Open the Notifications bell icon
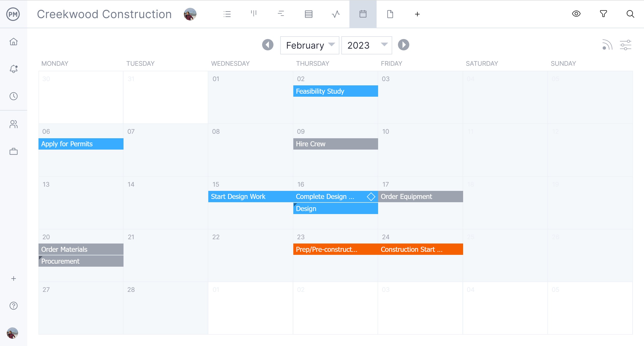The image size is (644, 346). (x=14, y=69)
